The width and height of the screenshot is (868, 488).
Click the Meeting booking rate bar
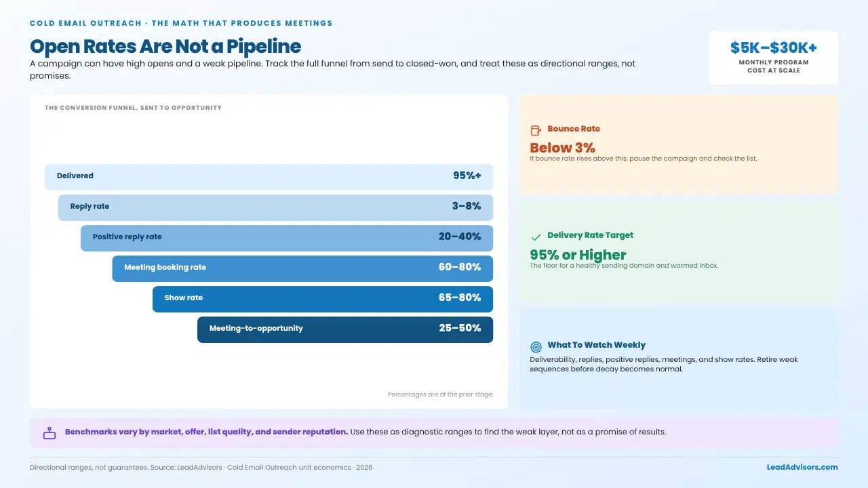click(302, 268)
